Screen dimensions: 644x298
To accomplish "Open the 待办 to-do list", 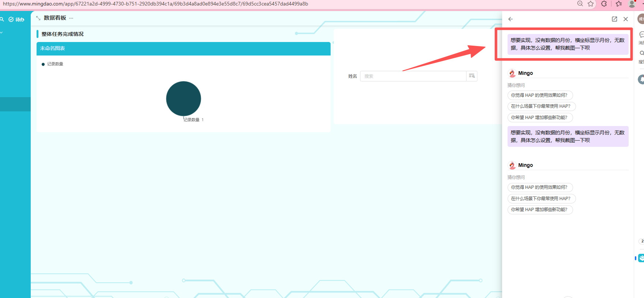I will (x=16, y=19).
